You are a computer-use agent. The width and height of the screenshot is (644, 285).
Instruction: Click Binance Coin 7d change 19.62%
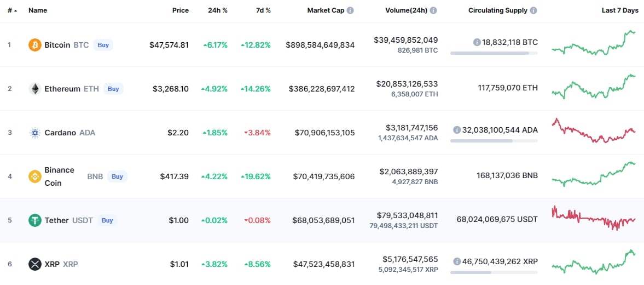point(256,176)
